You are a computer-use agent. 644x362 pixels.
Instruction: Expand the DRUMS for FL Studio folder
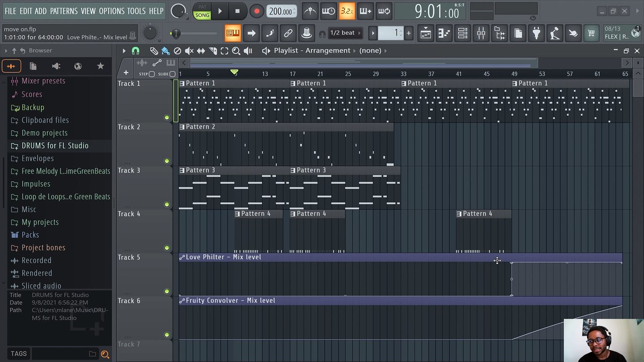click(55, 146)
